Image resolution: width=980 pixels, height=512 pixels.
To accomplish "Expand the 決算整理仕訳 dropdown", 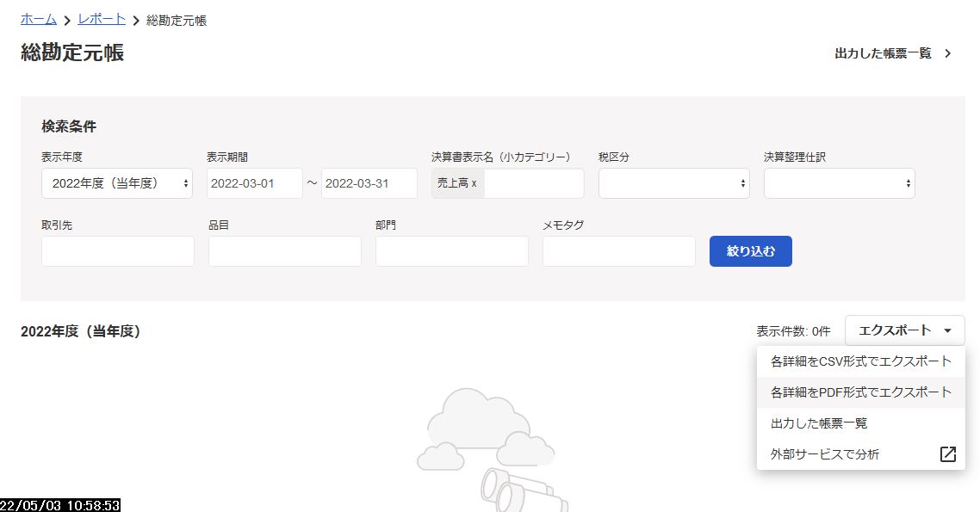I will pos(840,183).
